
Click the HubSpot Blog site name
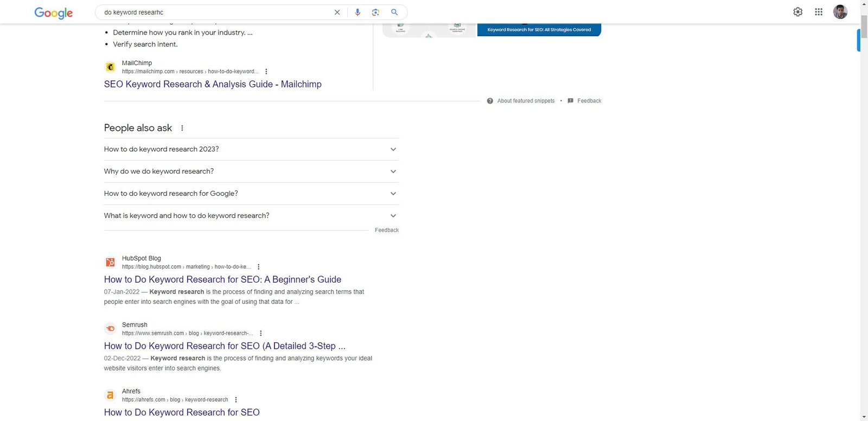(x=142, y=258)
